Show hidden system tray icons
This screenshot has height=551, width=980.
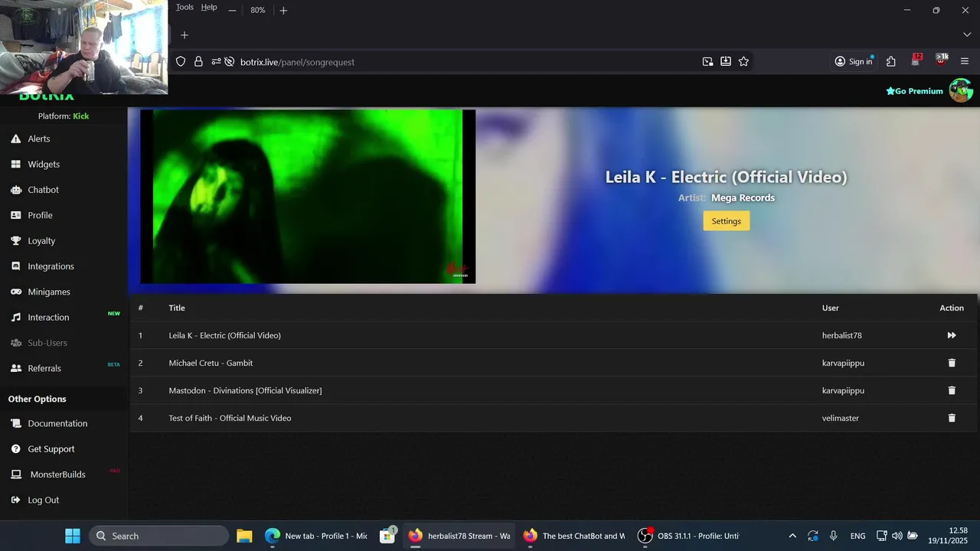tap(792, 536)
